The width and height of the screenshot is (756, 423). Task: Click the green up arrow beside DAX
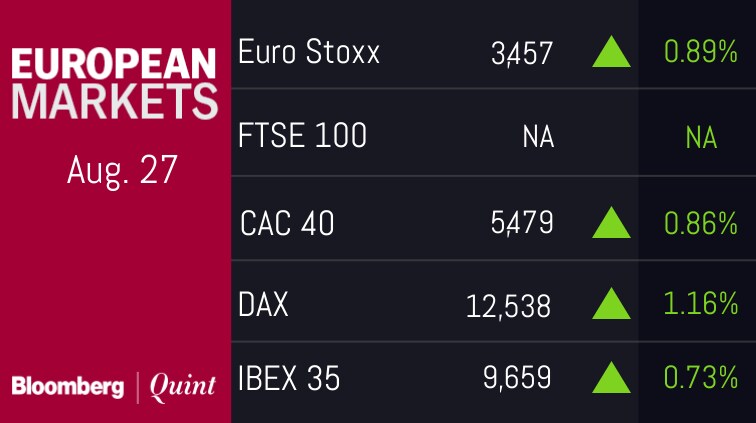tap(611, 303)
